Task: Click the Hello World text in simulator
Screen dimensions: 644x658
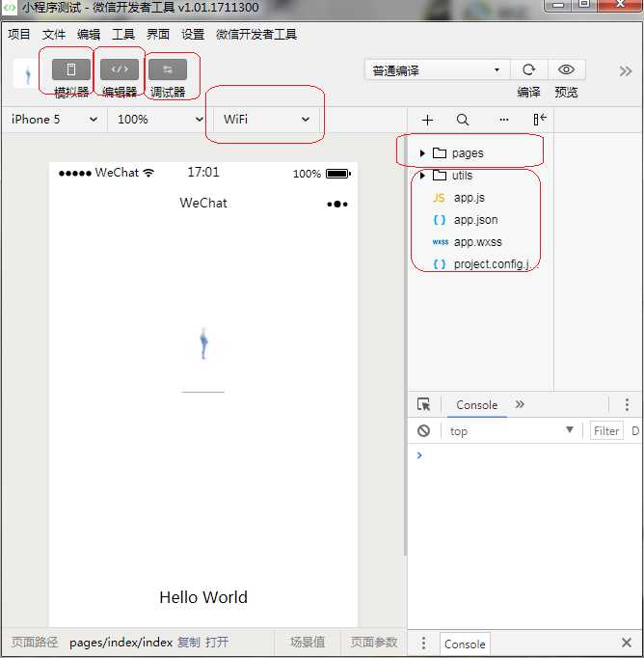Action: (203, 597)
